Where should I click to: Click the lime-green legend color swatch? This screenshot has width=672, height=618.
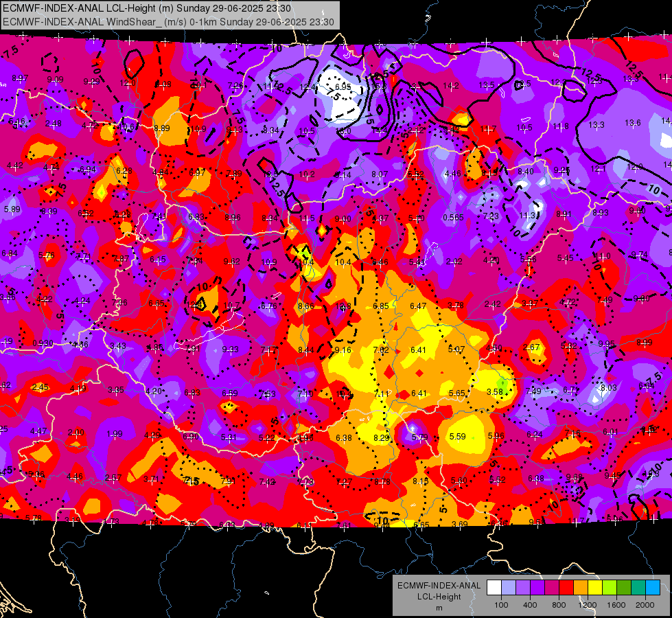pos(610,588)
